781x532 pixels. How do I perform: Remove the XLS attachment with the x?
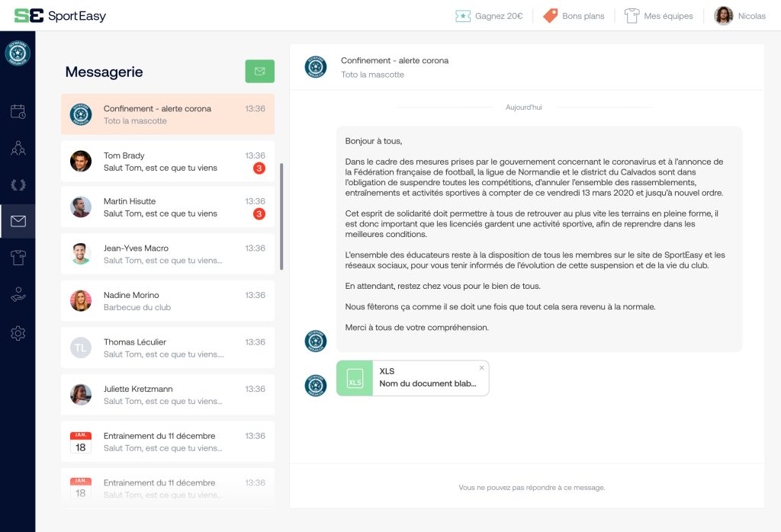481,368
